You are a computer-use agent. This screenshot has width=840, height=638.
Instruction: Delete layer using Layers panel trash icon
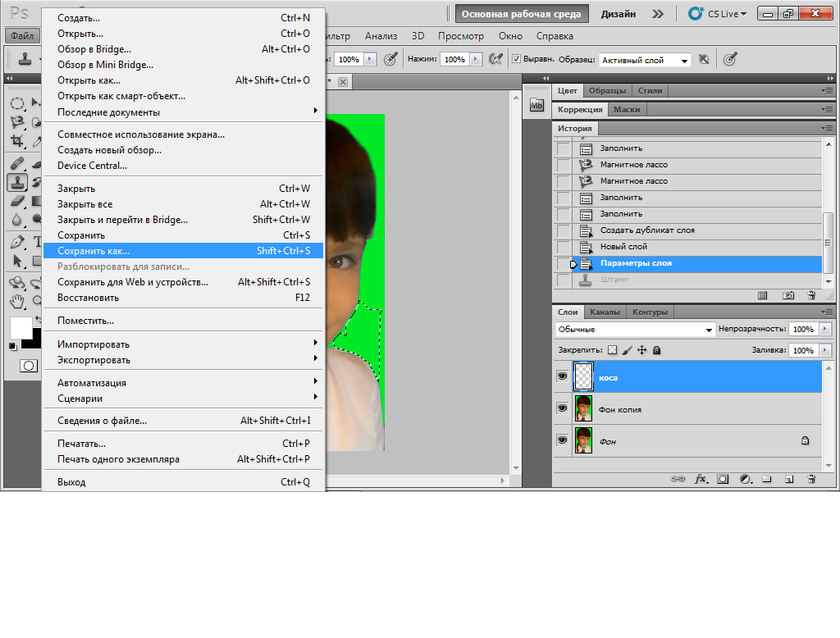click(x=811, y=479)
